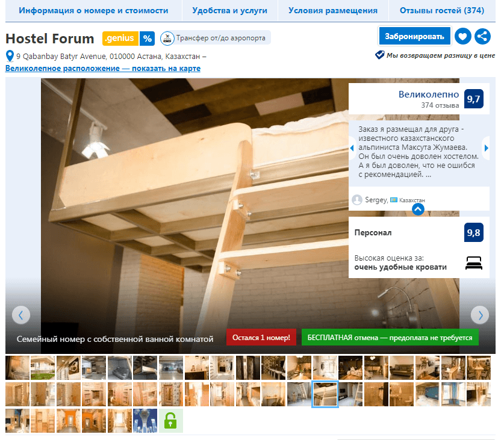Go to previous guest review arrow
The height and width of the screenshot is (440, 504).
(x=352, y=148)
